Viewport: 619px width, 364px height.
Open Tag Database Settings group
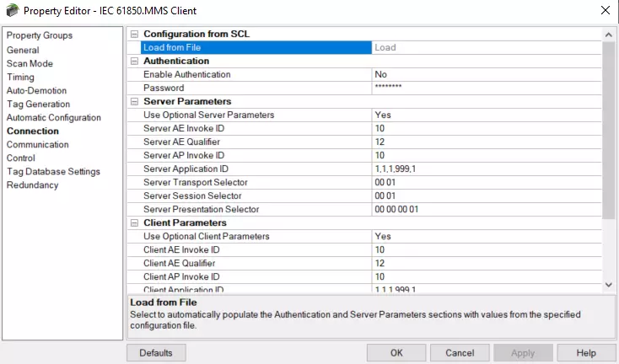point(53,172)
